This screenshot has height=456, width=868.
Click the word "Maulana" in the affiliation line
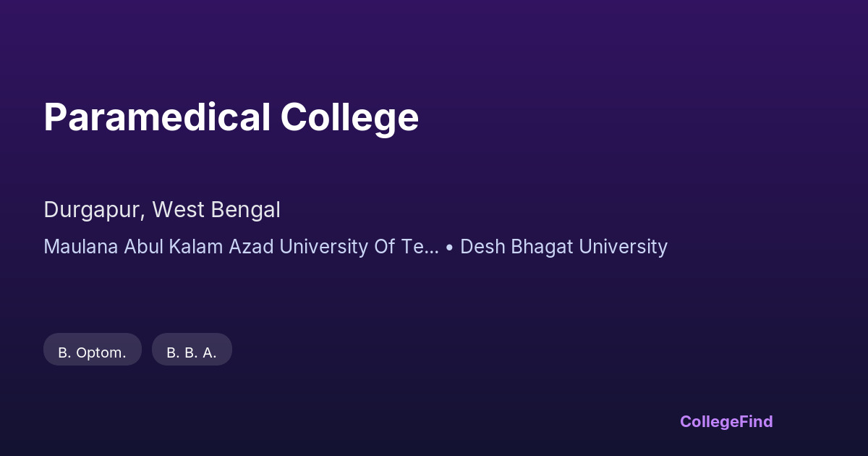point(81,247)
